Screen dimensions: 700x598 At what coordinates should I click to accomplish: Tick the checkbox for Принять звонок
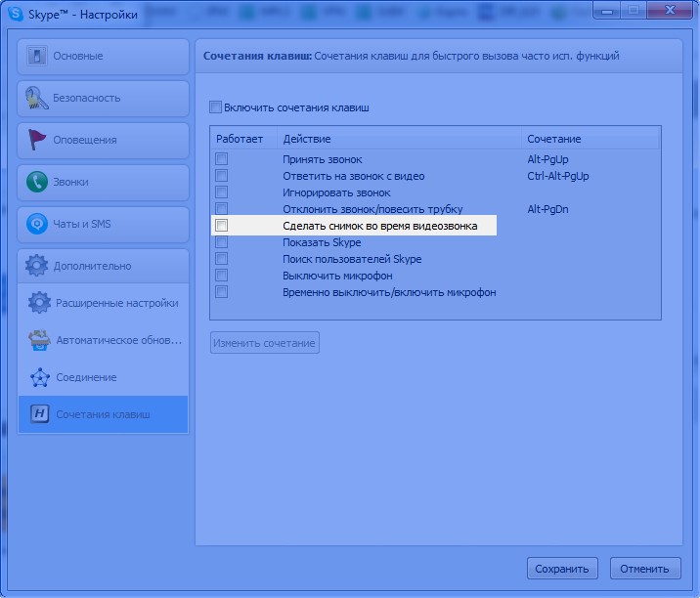222,159
